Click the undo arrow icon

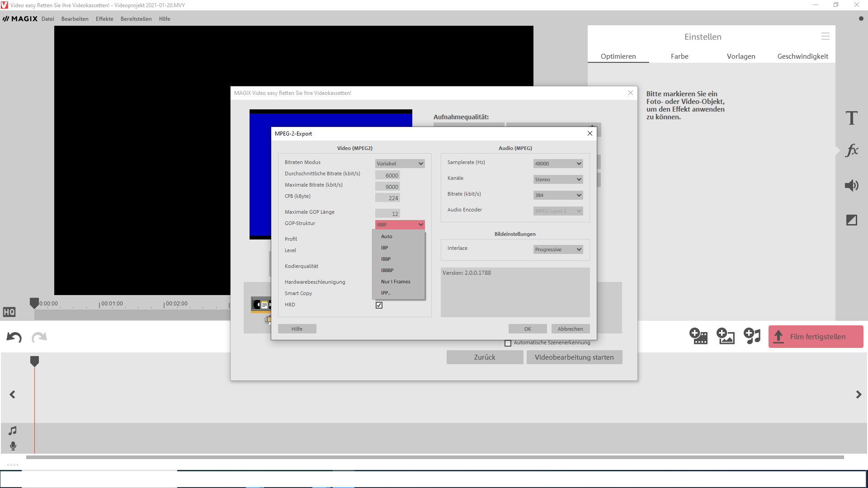14,337
